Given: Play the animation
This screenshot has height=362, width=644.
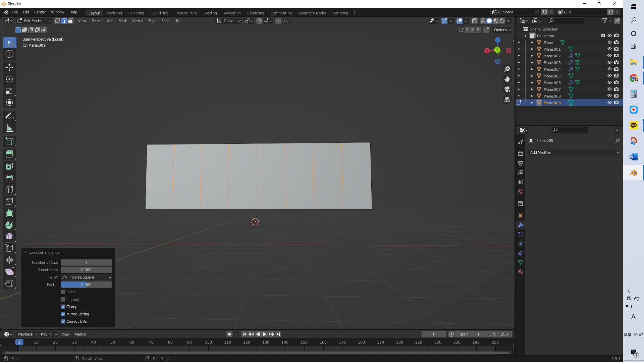Looking at the screenshot, I should pyautogui.click(x=264, y=334).
